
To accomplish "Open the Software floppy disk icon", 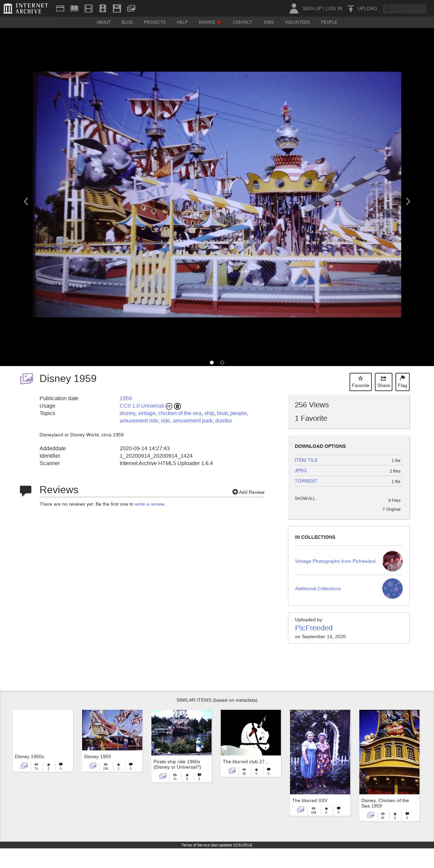I will pos(117,8).
